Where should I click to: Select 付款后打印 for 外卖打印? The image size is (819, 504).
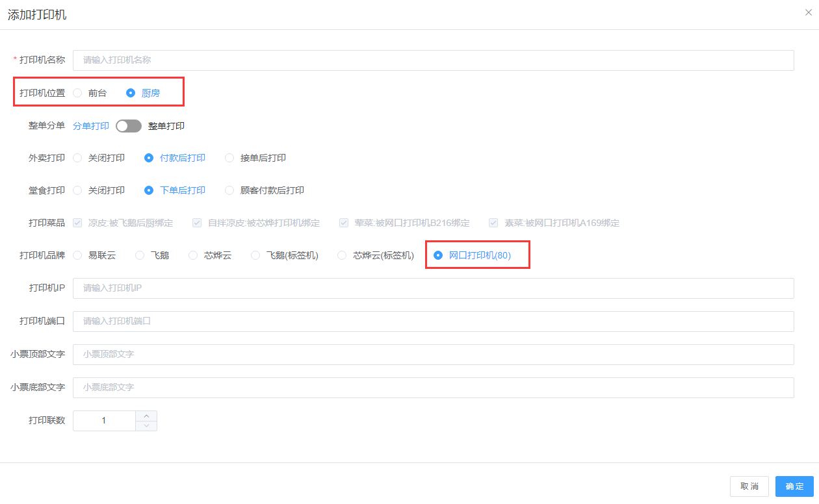(149, 158)
